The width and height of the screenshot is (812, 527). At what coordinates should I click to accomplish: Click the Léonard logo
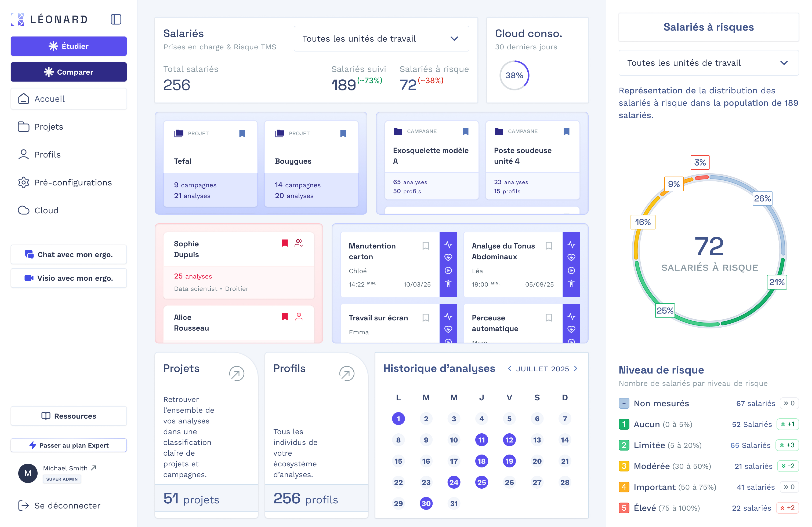pyautogui.click(x=49, y=19)
